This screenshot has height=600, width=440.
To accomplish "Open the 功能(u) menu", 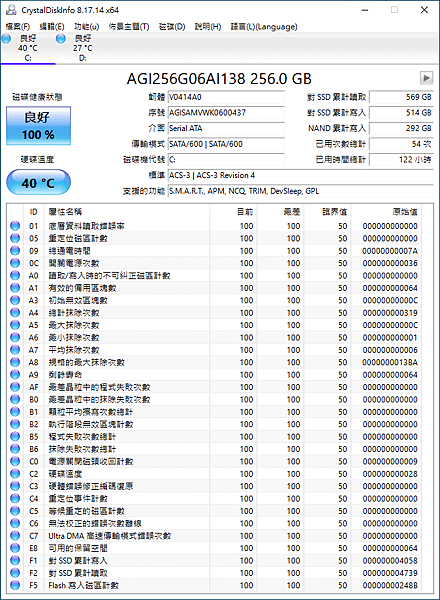I will point(86,26).
